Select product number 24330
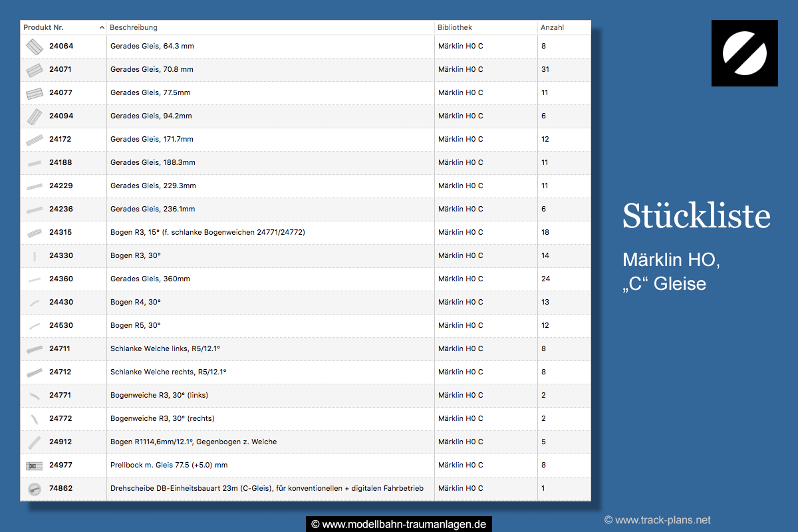Screen dimensions: 798x532 click(61, 256)
